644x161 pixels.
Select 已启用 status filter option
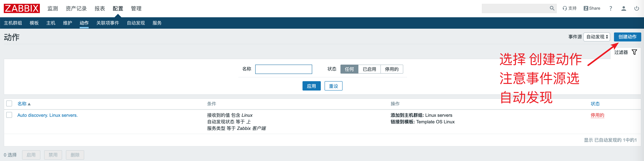[x=369, y=69]
